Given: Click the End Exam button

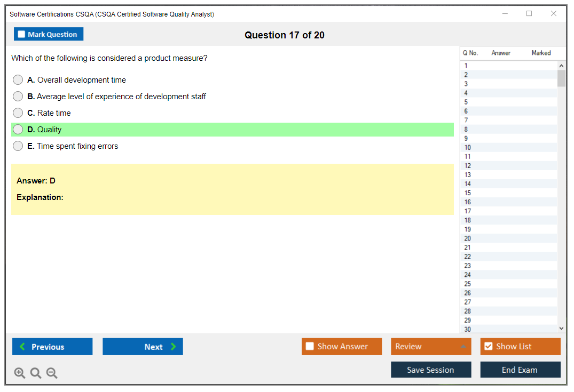Looking at the screenshot, I should [520, 370].
